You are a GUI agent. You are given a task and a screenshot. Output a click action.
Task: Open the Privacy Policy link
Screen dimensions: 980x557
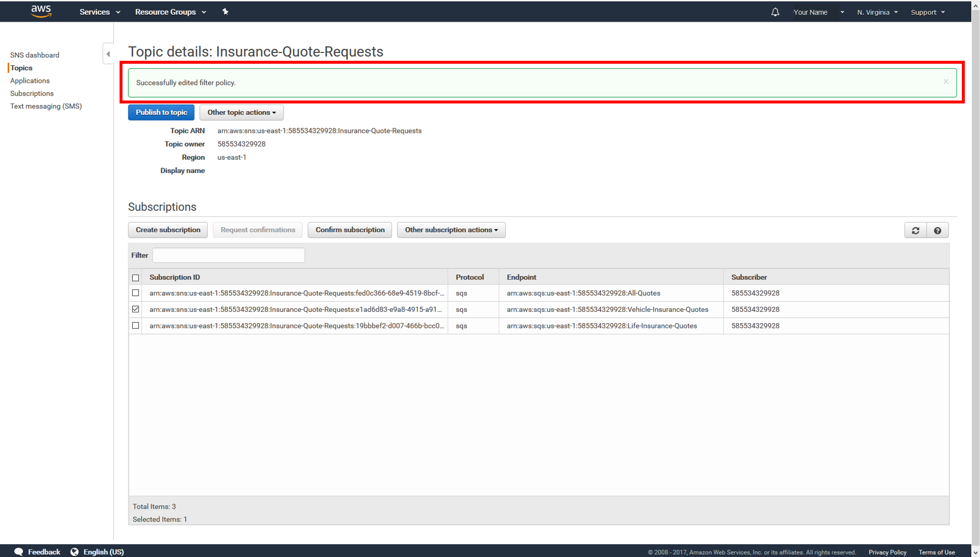pyautogui.click(x=887, y=552)
